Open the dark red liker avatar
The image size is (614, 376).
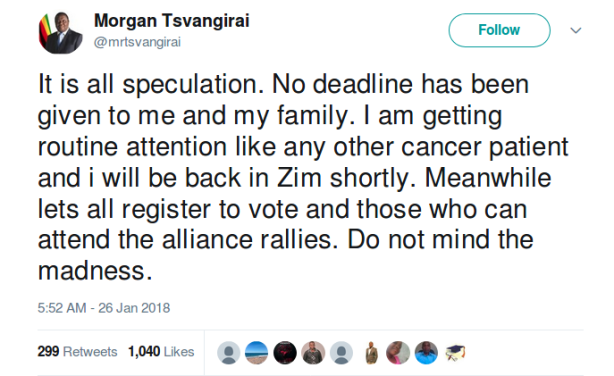pos(285,352)
